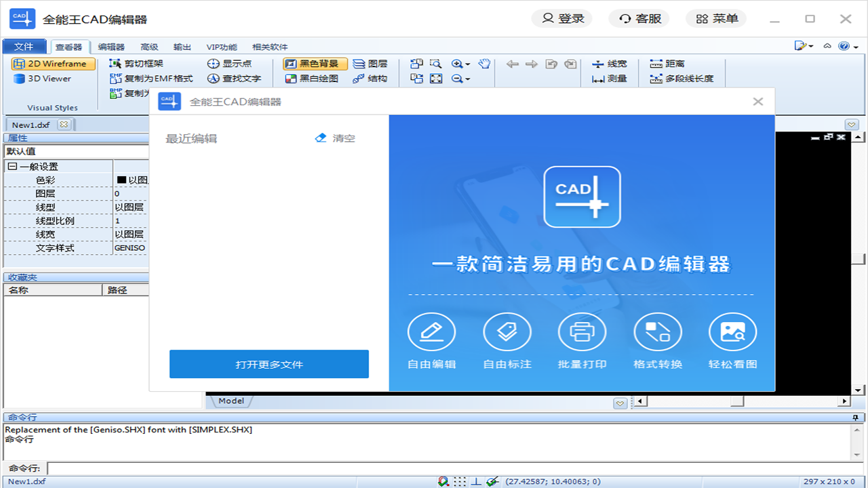Click the 清空 clear recent files icon
Screen dimensions: 868x488
pos(320,138)
